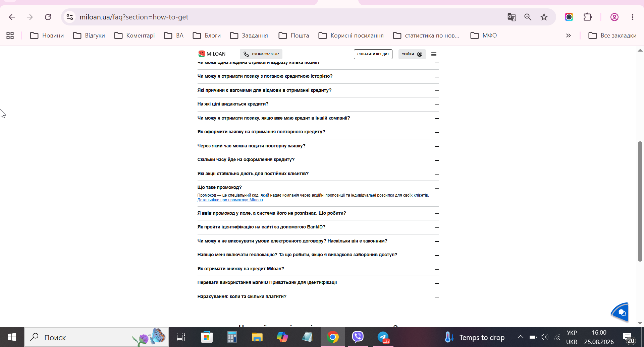The image size is (644, 347).
Task: Expand the BankID identification question
Action: pyautogui.click(x=318, y=227)
